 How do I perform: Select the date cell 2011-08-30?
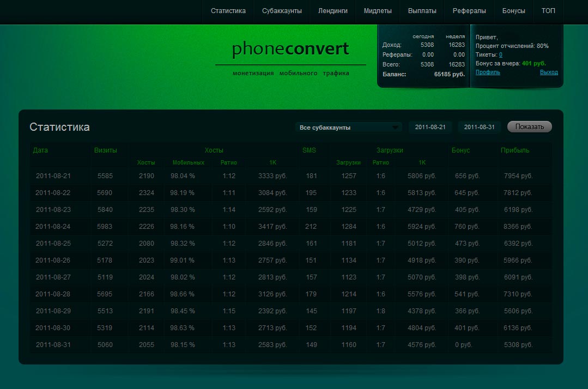53,327
